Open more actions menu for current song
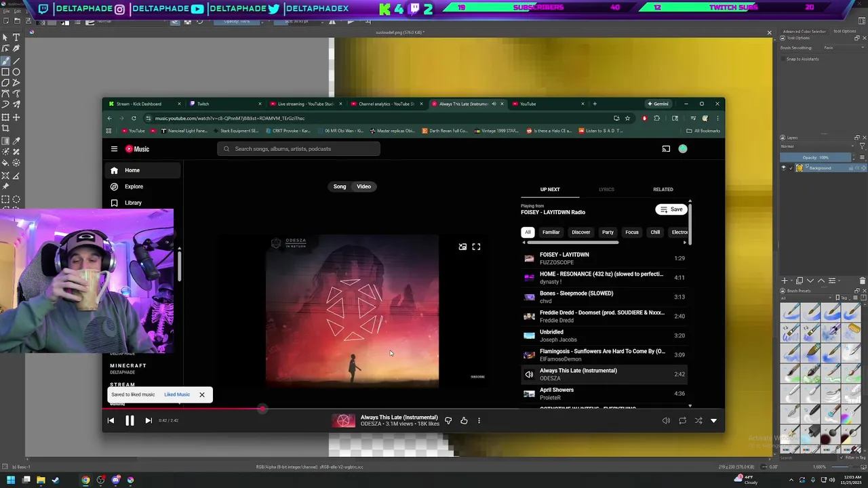868x488 pixels. click(x=479, y=421)
